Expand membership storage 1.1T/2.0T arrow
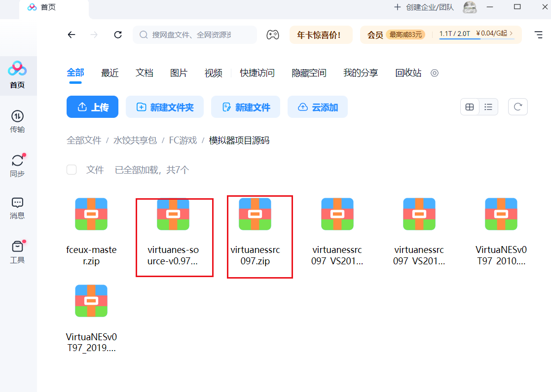The width and height of the screenshot is (551, 392). pyautogui.click(x=511, y=34)
